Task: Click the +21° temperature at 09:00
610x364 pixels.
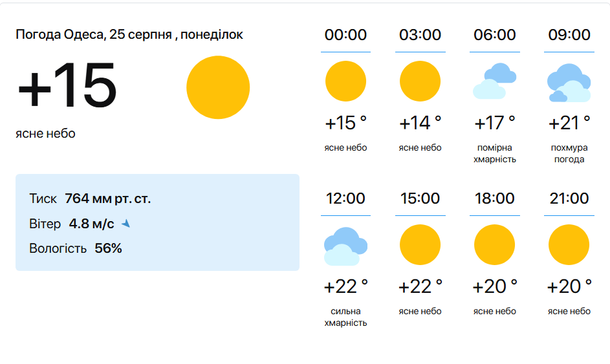Action: [569, 122]
